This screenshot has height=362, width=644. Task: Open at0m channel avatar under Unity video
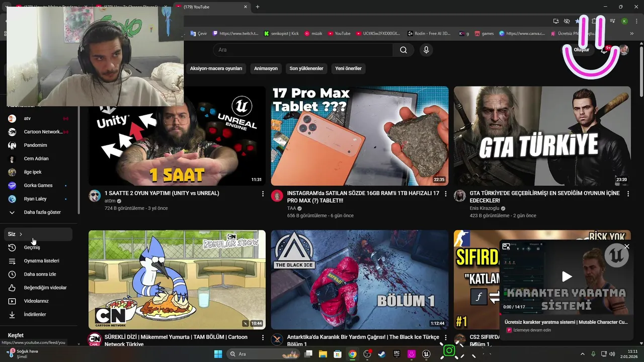(x=95, y=196)
